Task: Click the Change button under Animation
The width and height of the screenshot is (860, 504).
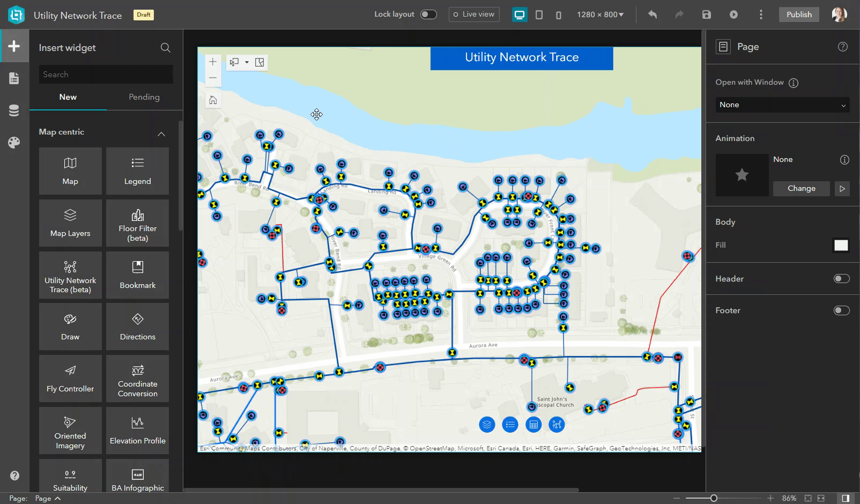Action: pyautogui.click(x=801, y=188)
